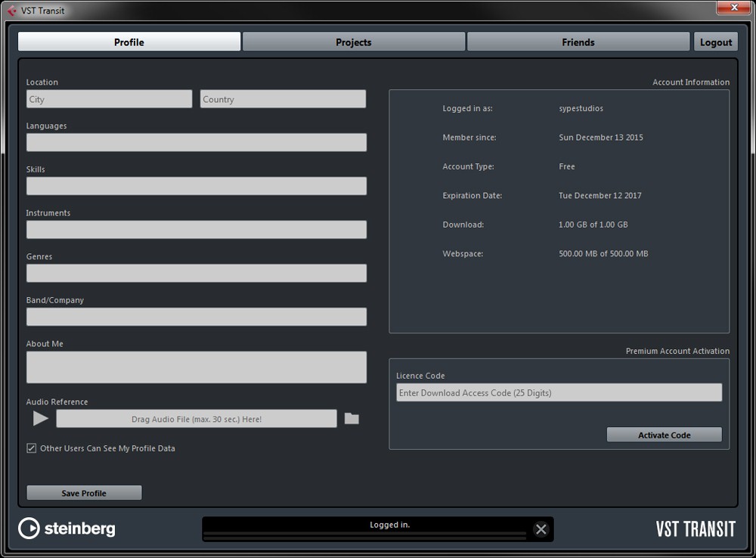Focus the Country input field
The height and width of the screenshot is (558, 756).
click(x=283, y=99)
